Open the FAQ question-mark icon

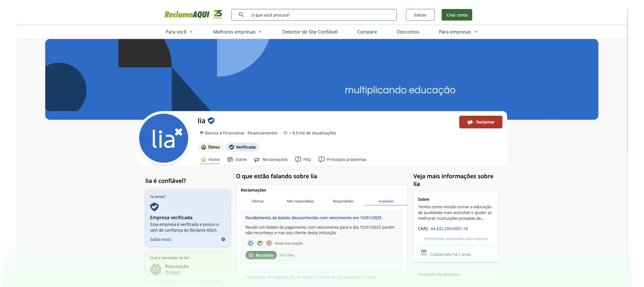tap(298, 159)
